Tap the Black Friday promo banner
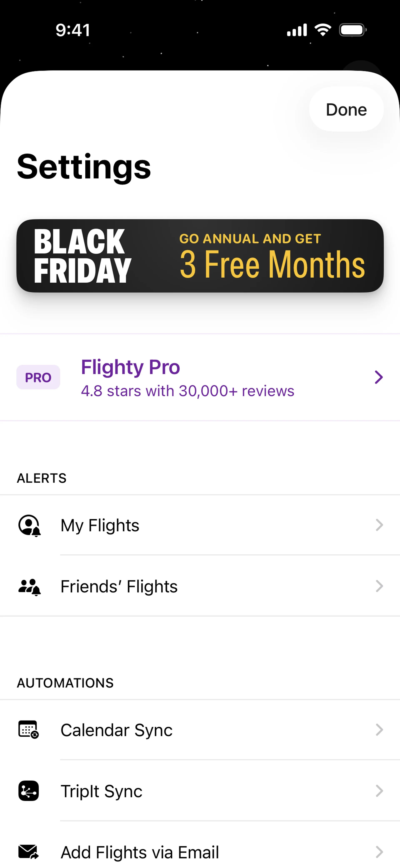Image resolution: width=400 pixels, height=868 pixels. pos(200,256)
